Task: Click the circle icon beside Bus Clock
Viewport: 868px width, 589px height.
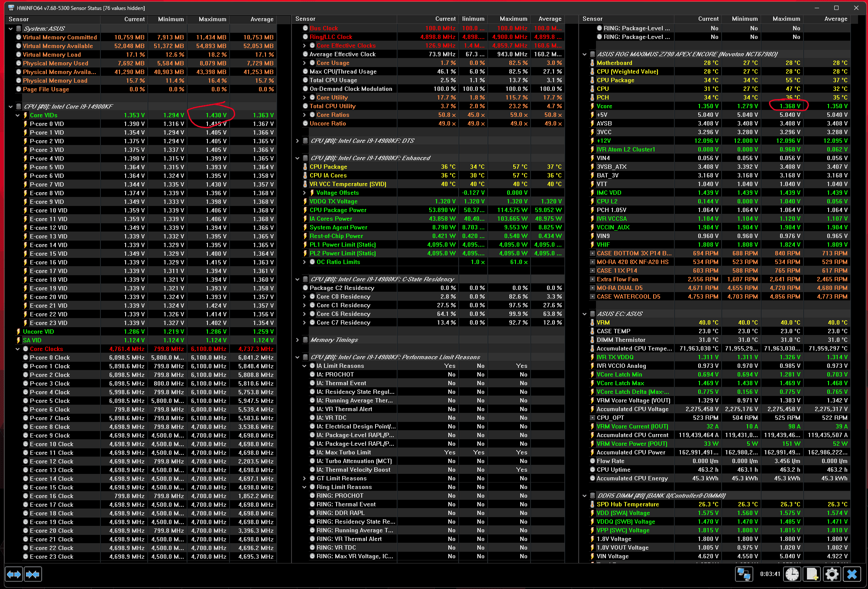Action: tap(305, 28)
